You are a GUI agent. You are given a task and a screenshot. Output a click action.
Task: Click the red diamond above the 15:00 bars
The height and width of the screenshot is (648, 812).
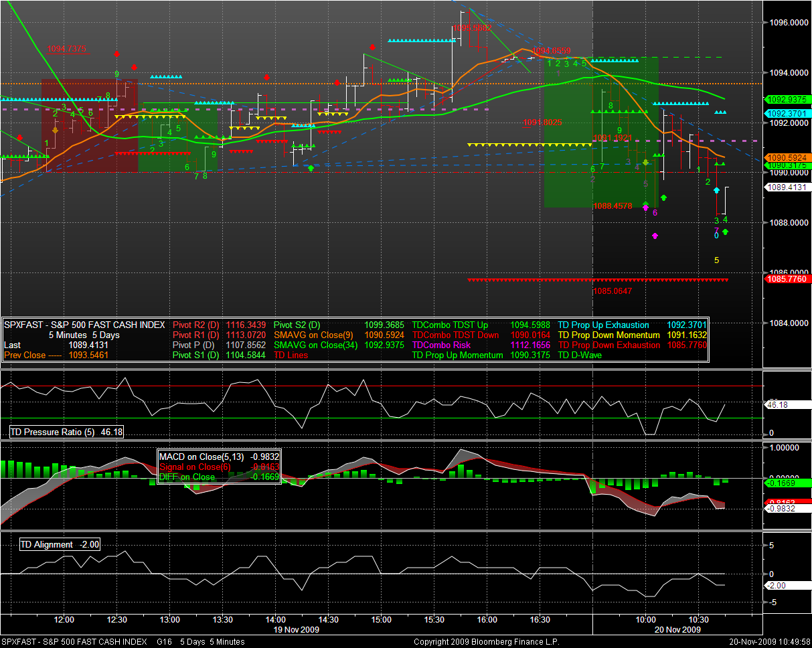(372, 47)
